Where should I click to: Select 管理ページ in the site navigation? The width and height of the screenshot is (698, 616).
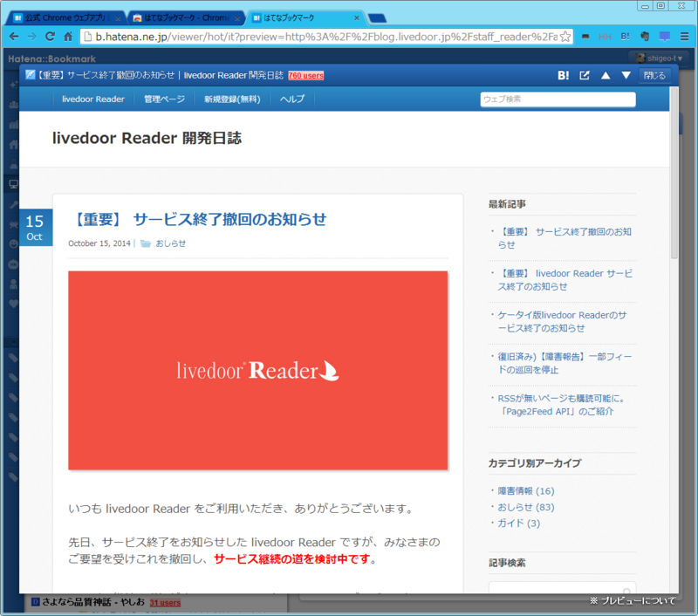tap(163, 99)
